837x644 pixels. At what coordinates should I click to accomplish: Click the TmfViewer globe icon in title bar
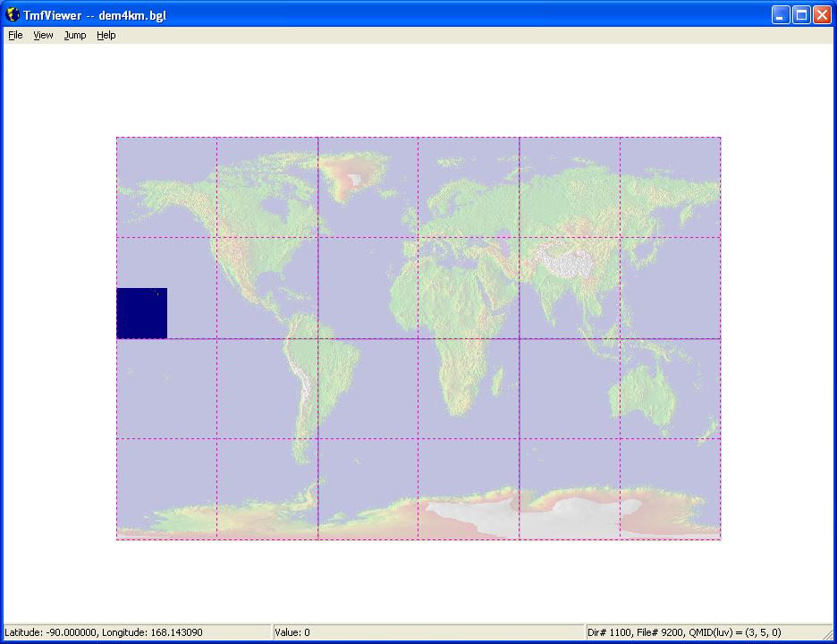tap(12, 15)
